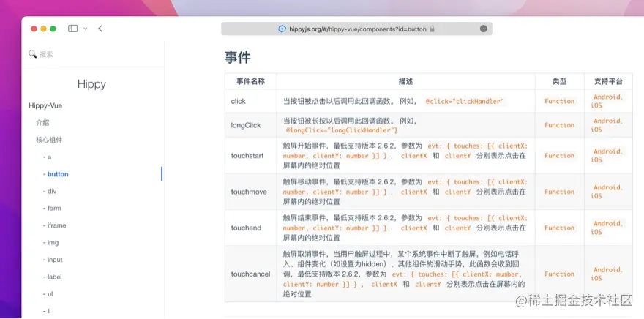Click the search magnifier icon in sidebar
This screenshot has height=319, width=644.
[x=32, y=54]
